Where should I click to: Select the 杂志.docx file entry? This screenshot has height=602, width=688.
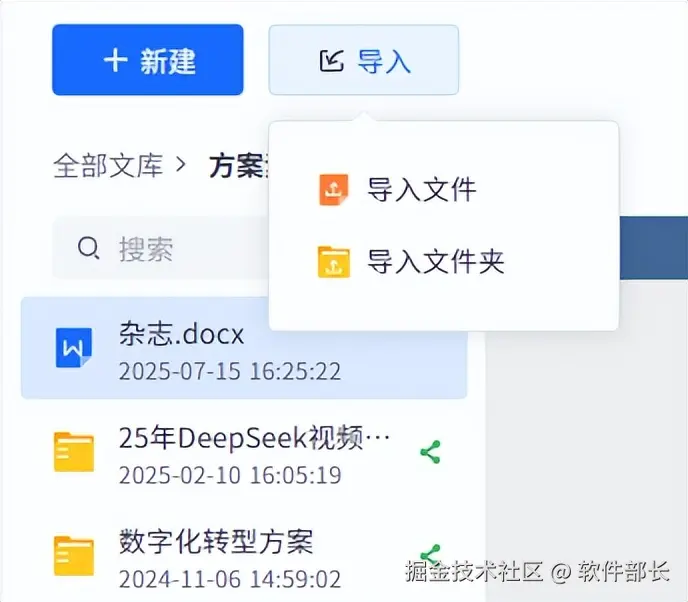[244, 348]
